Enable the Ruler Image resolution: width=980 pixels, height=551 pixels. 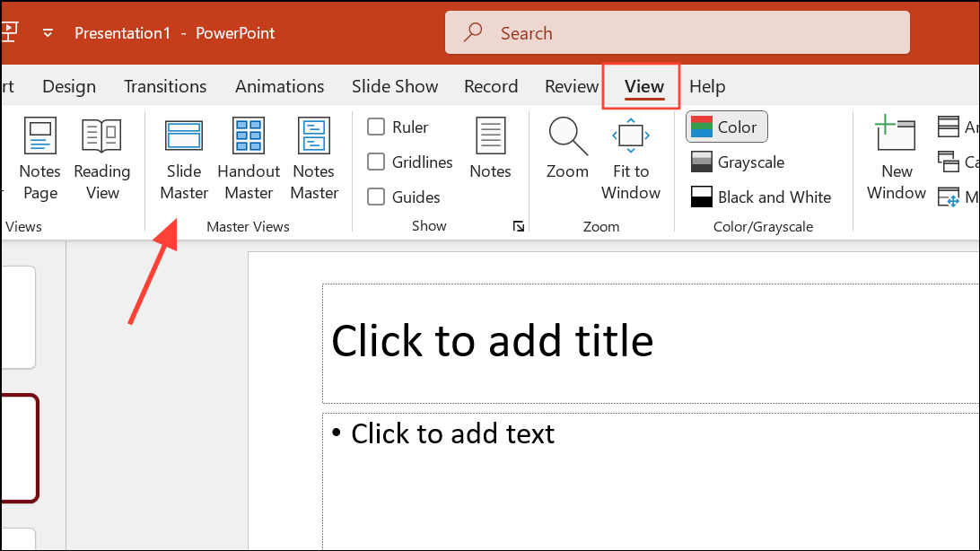click(376, 127)
